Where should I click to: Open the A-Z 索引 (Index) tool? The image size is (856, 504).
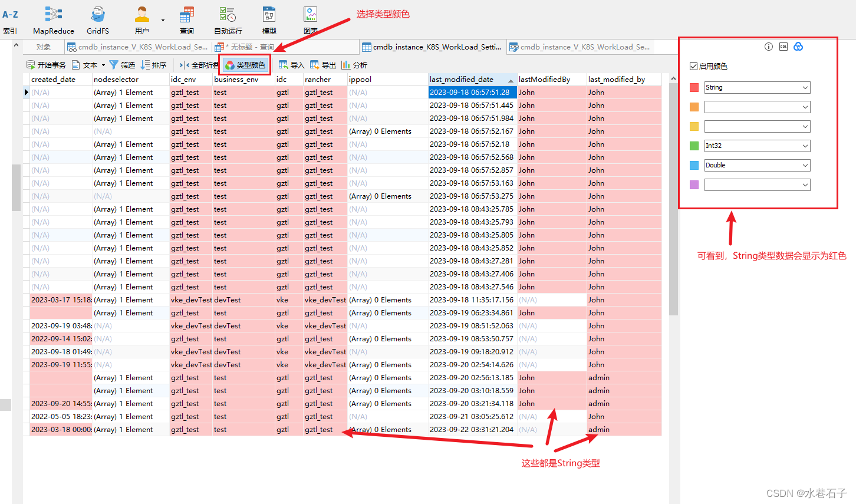pos(10,21)
